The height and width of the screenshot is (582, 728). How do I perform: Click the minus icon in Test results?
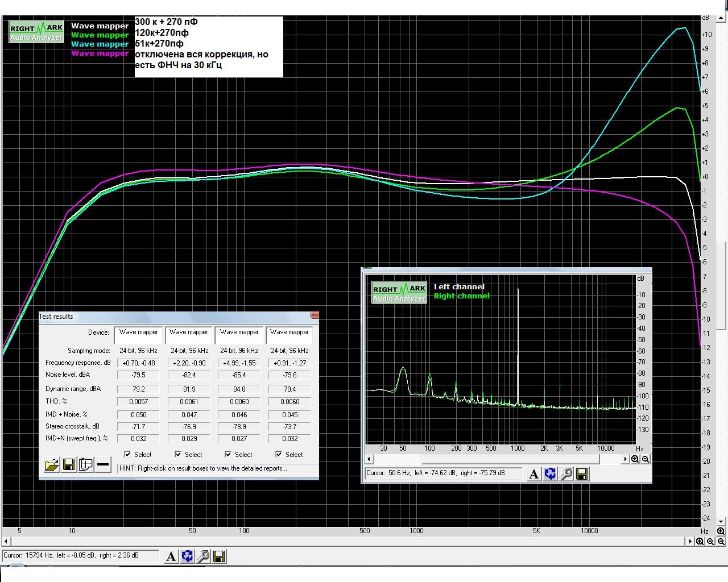point(103,465)
